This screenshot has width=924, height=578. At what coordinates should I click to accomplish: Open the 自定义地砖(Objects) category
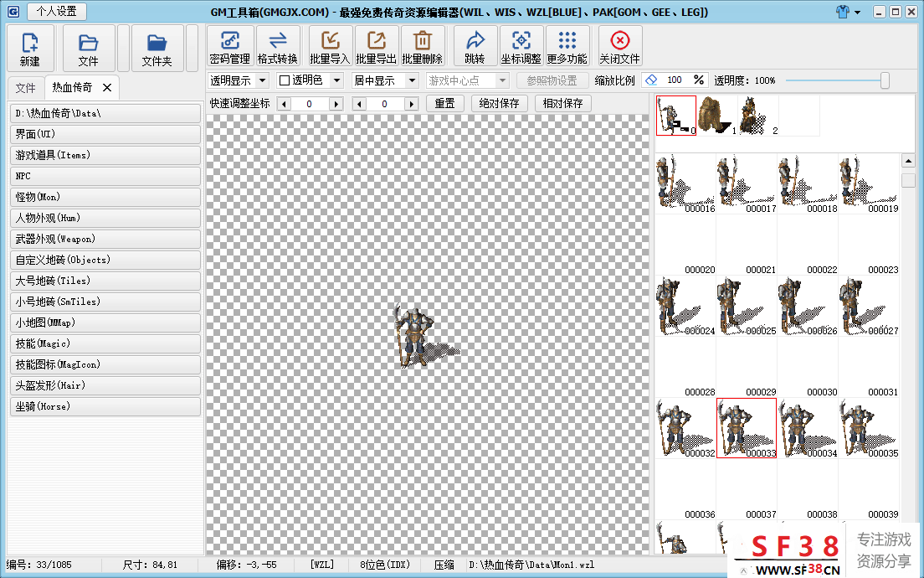[105, 260]
